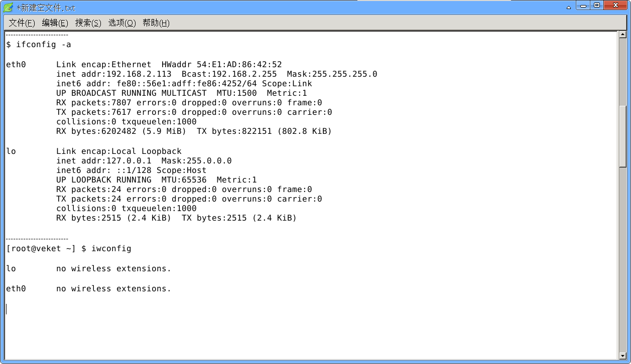The width and height of the screenshot is (631, 364).
Task: Click the "lo" label beside Link encap:Local Loopback
Action: [x=11, y=151]
